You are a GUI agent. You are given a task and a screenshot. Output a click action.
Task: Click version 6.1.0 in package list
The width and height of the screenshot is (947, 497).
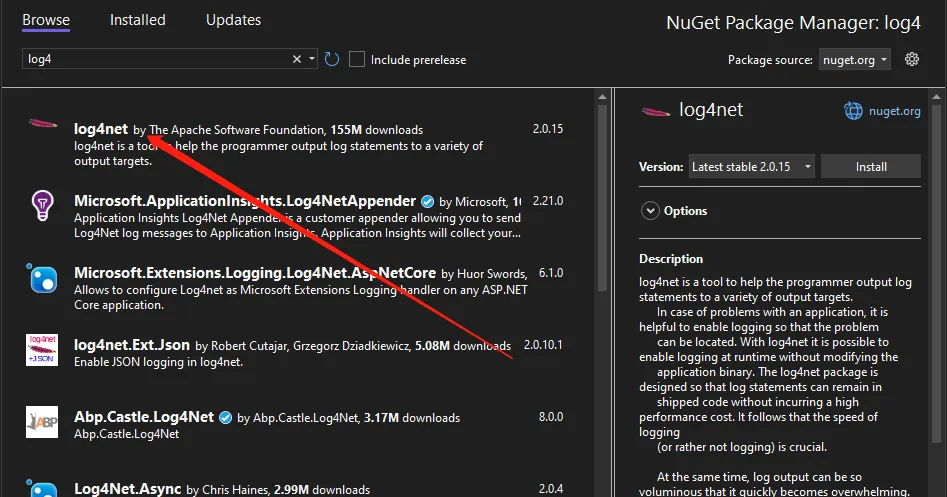551,273
